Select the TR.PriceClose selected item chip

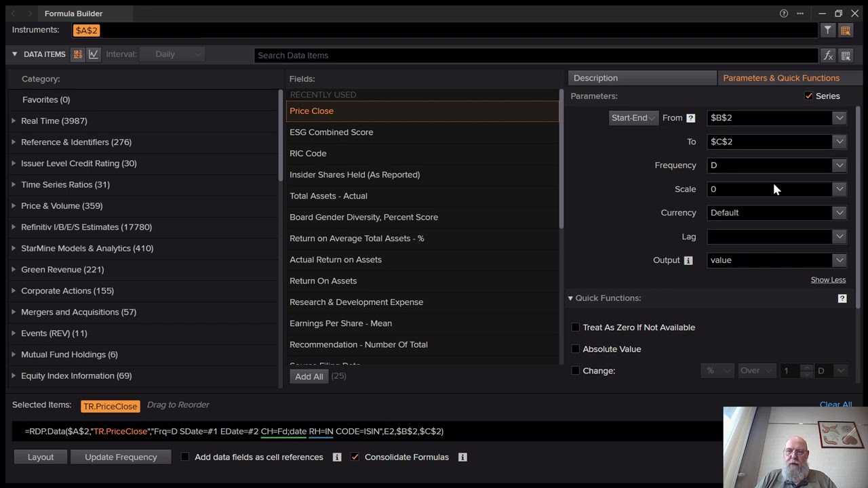[110, 406]
